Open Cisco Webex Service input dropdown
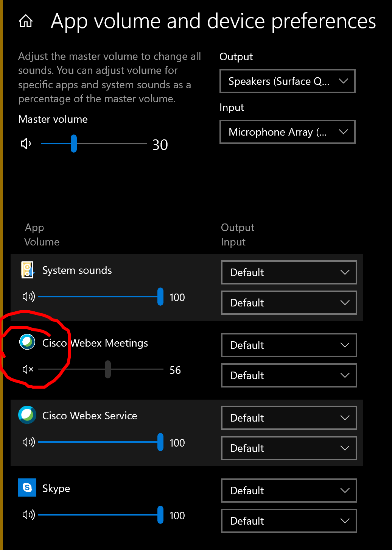 289,448
